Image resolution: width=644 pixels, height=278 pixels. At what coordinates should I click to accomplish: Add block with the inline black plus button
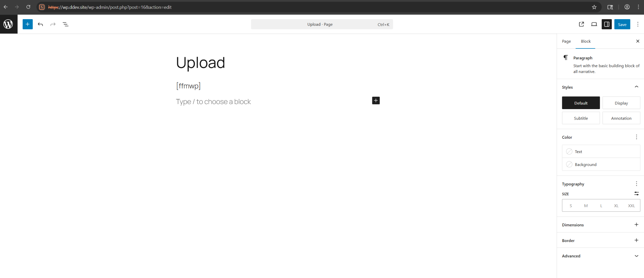[x=376, y=100]
